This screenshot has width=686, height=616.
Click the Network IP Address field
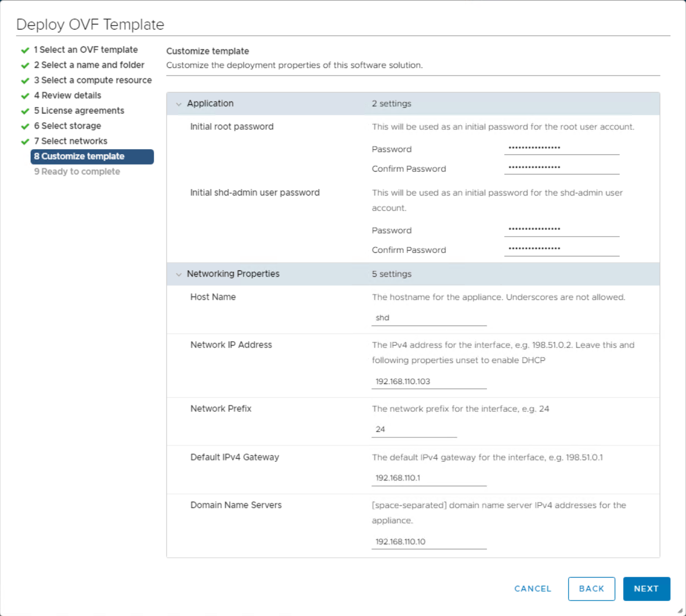click(429, 382)
